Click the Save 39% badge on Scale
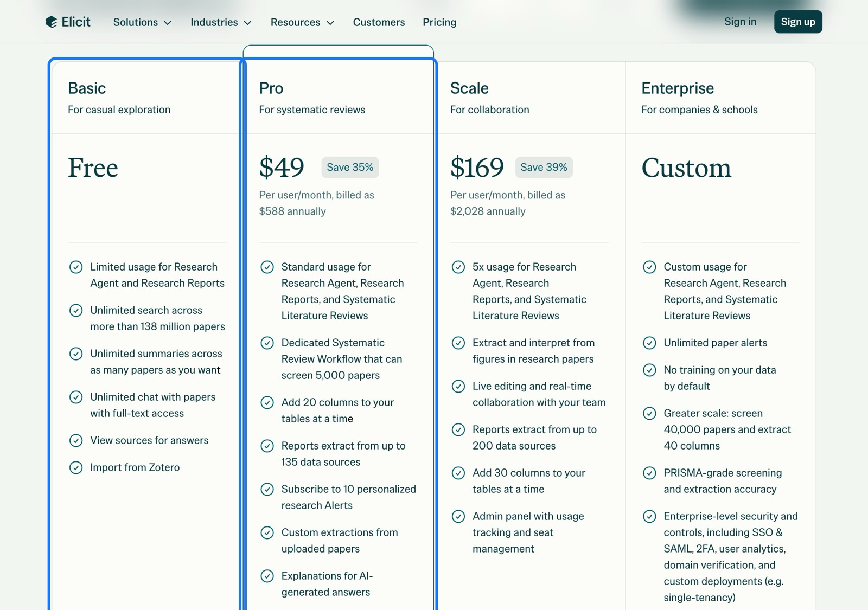The height and width of the screenshot is (610, 868). 544,167
